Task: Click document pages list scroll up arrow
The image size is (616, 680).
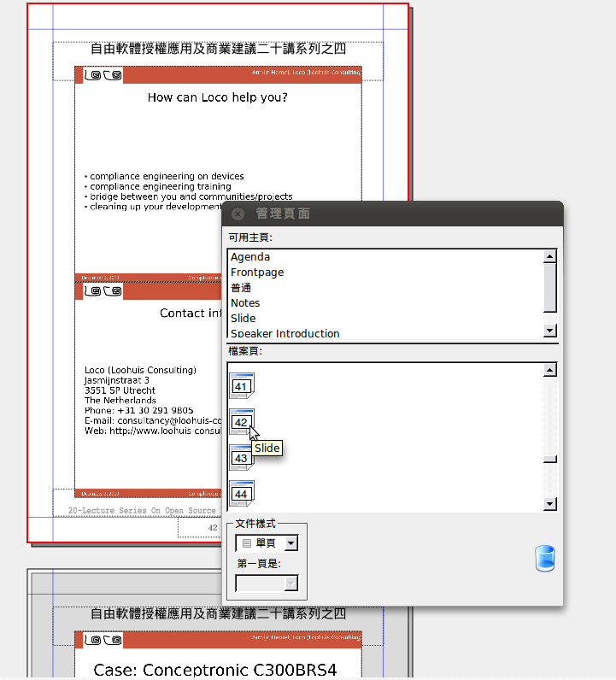Action: [x=550, y=370]
